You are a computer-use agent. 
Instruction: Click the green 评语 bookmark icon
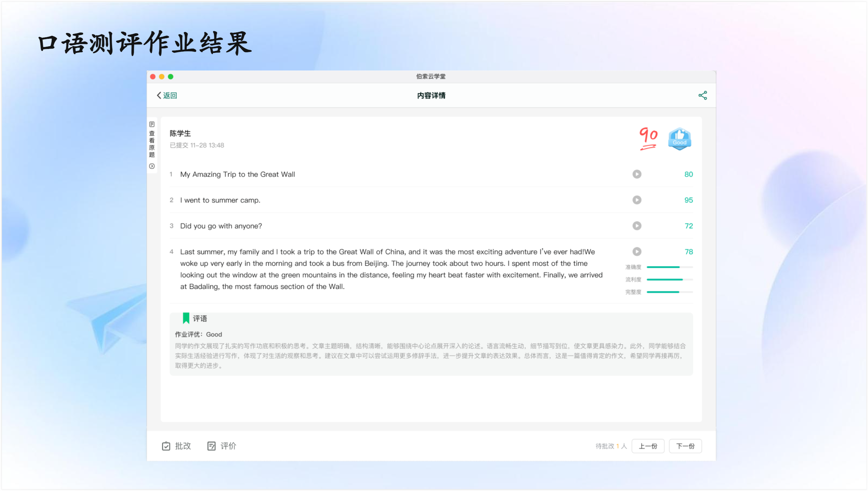tap(186, 318)
